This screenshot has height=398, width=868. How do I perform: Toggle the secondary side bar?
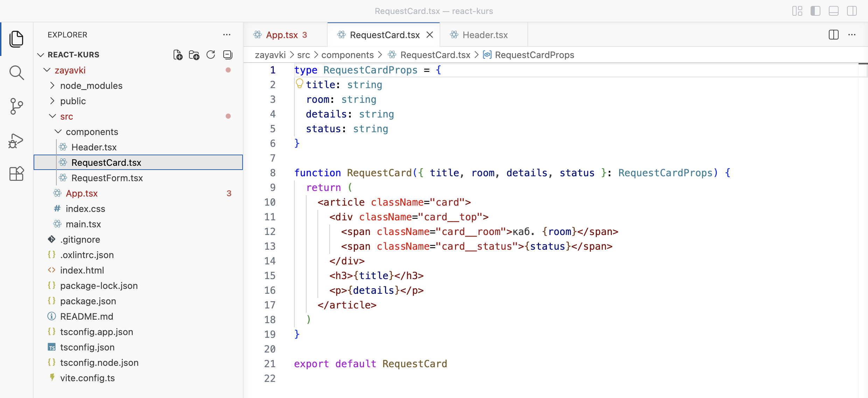pos(852,11)
